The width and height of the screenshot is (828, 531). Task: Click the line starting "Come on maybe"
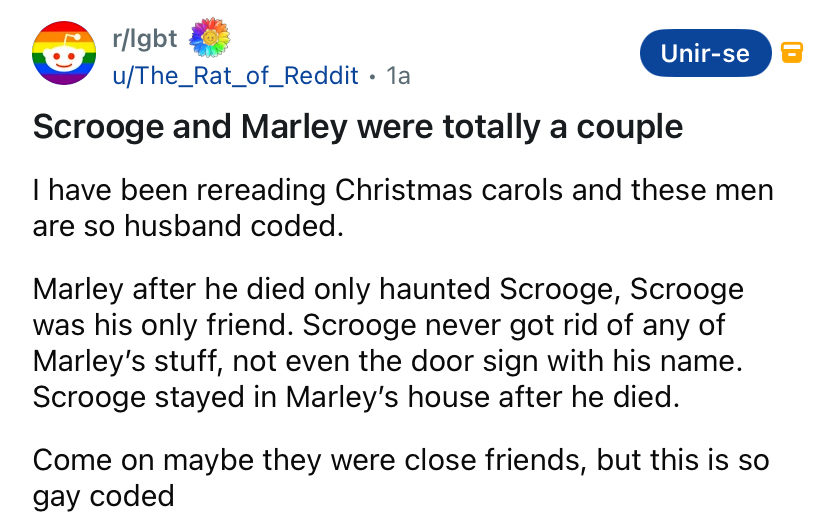402,461
